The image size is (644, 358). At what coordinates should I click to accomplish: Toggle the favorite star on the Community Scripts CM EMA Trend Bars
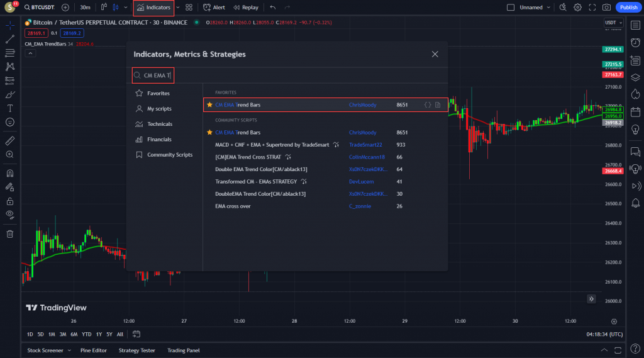tap(209, 133)
